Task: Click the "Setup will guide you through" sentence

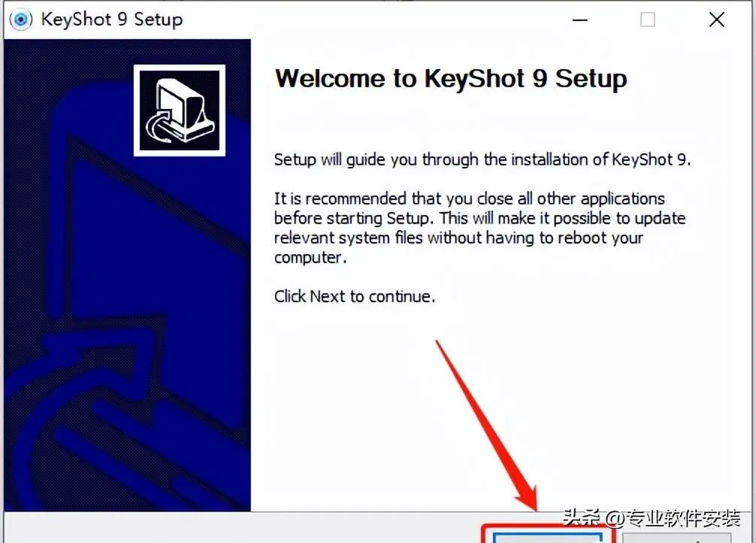Action: pyautogui.click(x=482, y=159)
